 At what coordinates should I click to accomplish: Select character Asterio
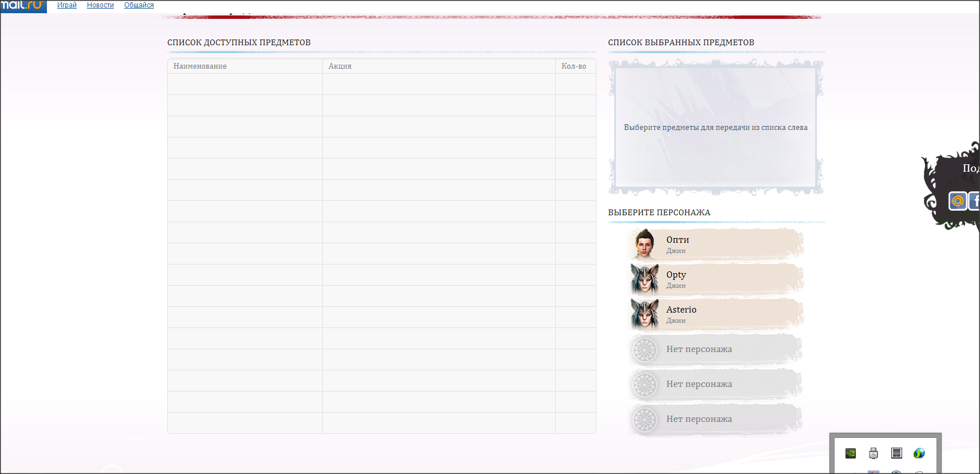point(716,314)
